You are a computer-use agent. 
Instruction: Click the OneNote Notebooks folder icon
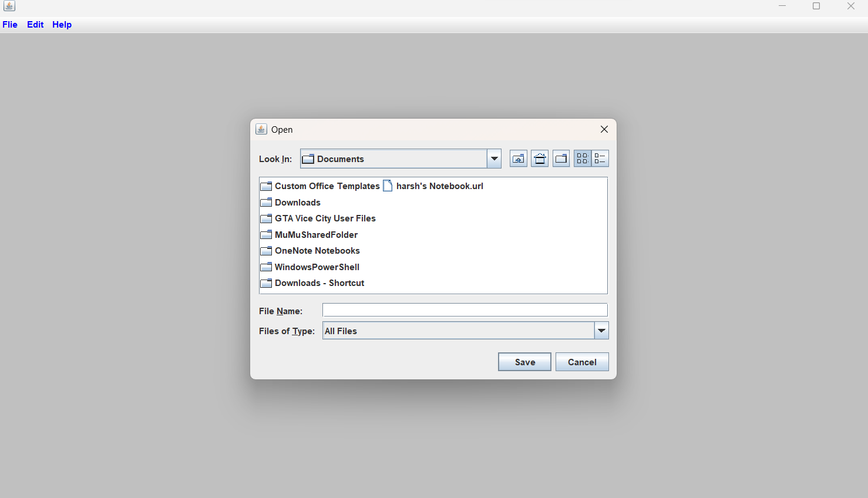point(265,251)
